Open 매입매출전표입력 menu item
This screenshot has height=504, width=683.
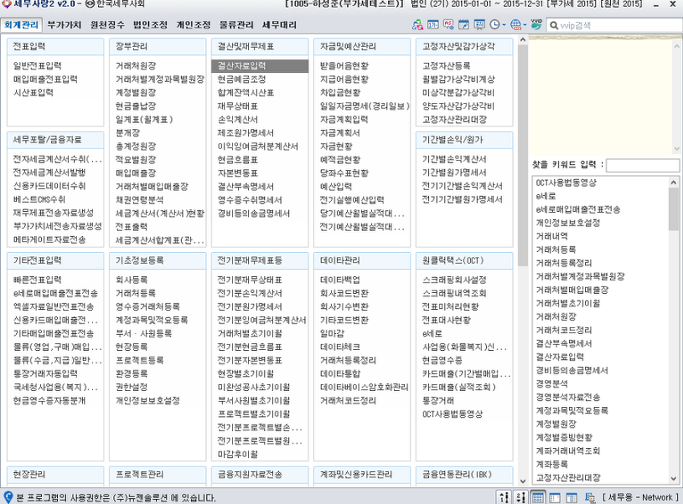(x=45, y=79)
